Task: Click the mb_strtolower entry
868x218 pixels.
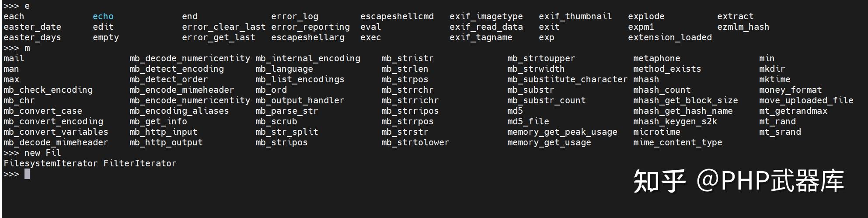Action: [415, 143]
